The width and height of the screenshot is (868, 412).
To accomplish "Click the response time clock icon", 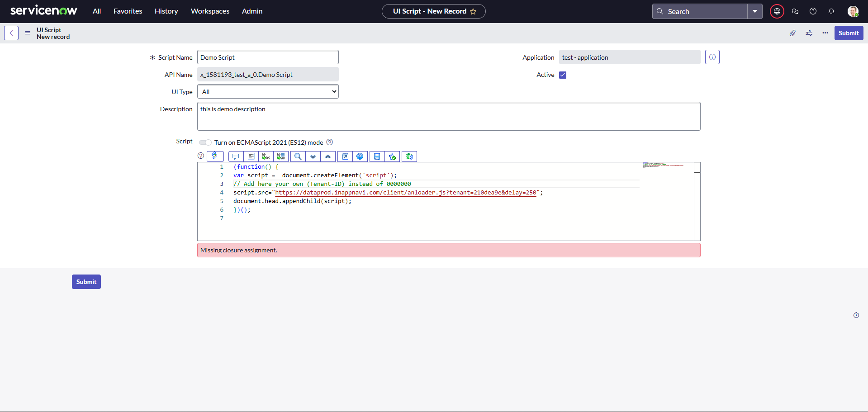I will point(856,315).
